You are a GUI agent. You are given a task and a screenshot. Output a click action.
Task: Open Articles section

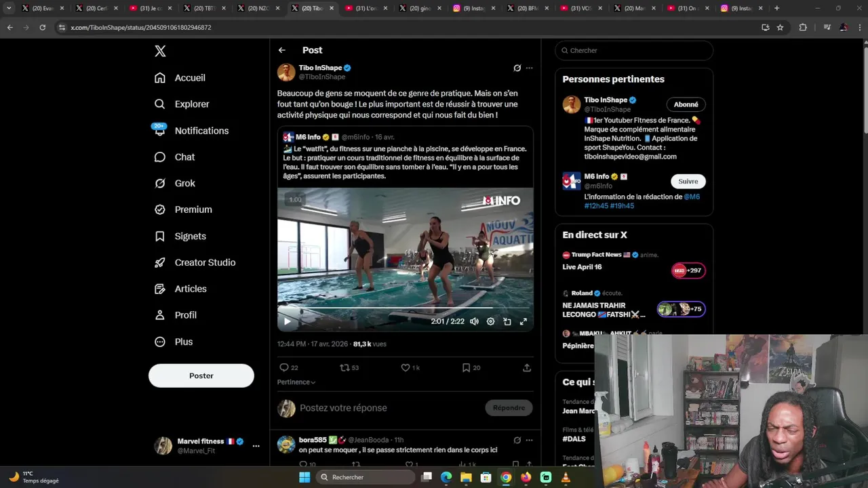[x=180, y=289]
